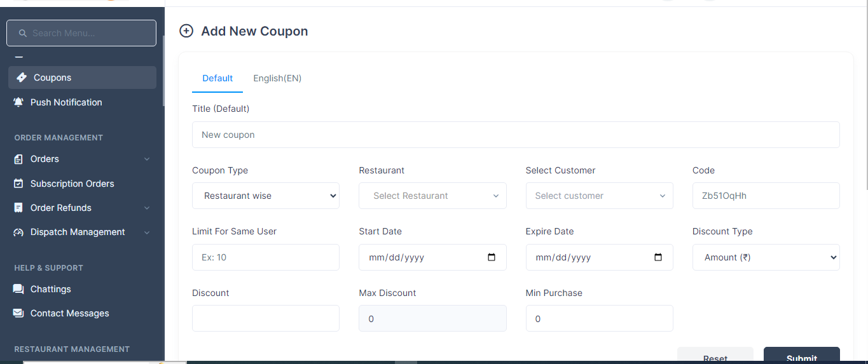This screenshot has height=364, width=868.
Task: Open the Coupon Type dropdown
Action: [x=266, y=196]
